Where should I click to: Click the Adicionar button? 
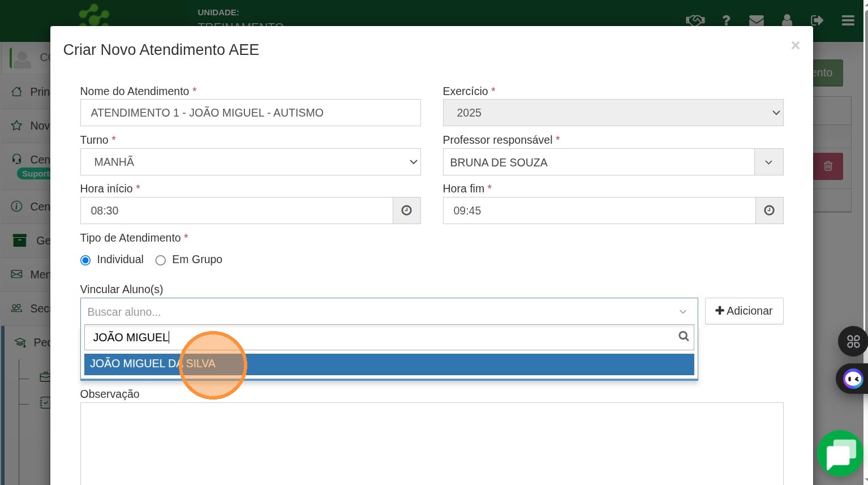click(744, 311)
